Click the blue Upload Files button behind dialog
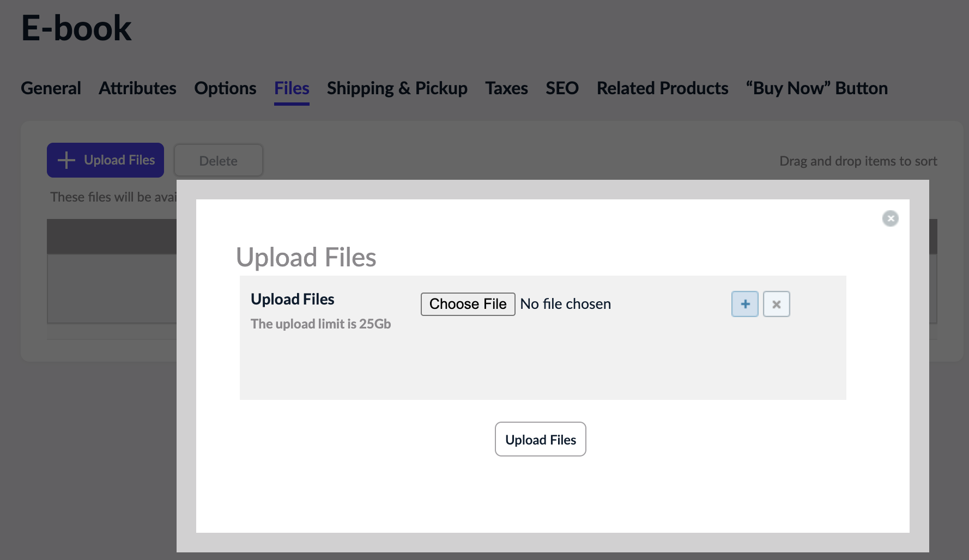This screenshot has height=560, width=969. 105,160
